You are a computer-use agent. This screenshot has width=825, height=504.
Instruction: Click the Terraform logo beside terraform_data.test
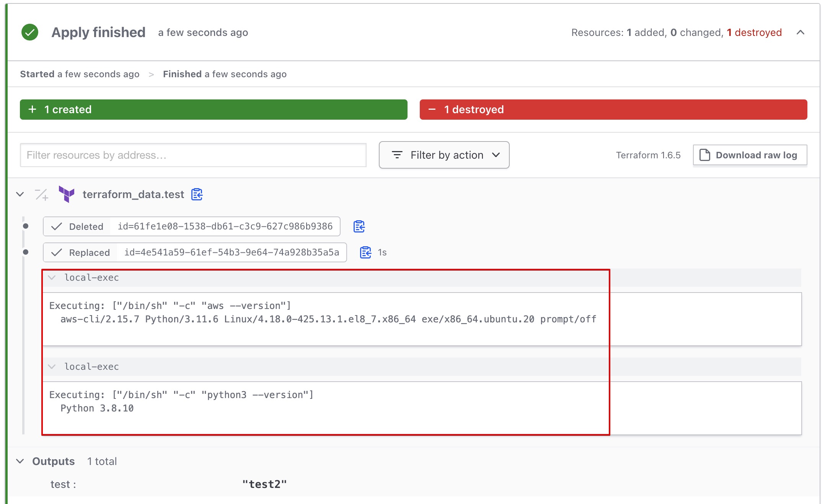coord(67,194)
